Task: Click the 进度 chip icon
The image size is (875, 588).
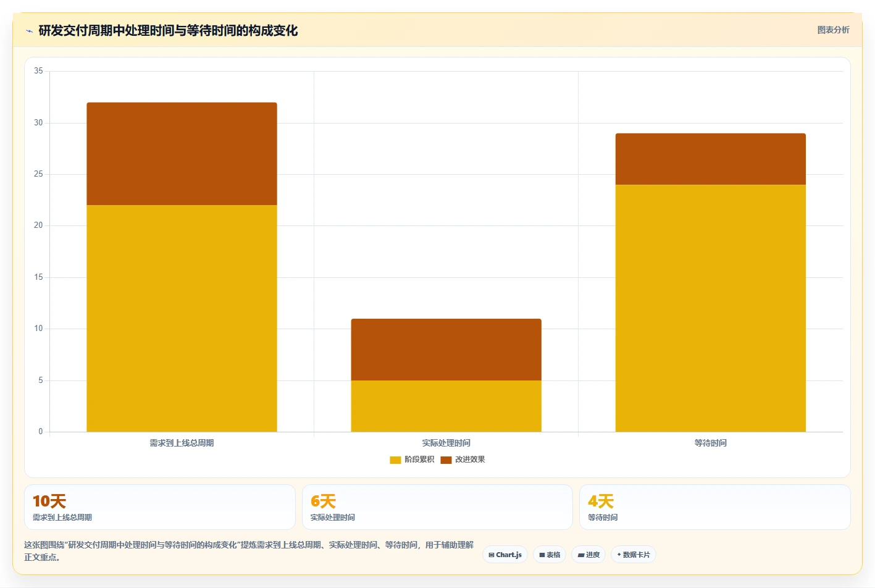Action: (x=580, y=555)
